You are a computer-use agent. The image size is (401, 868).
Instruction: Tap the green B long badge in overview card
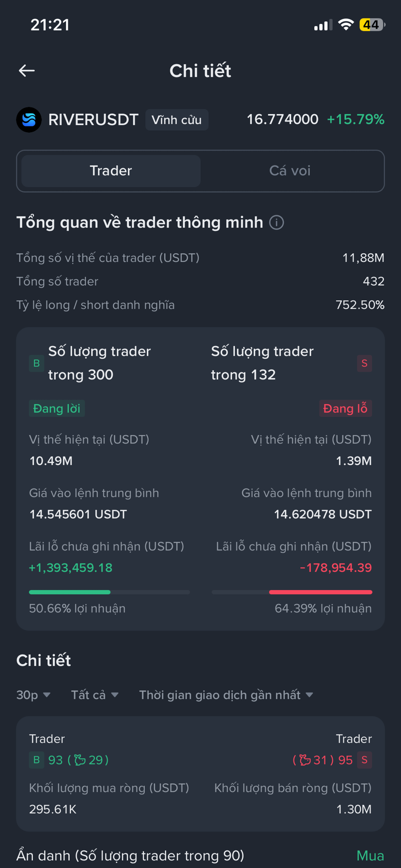pyautogui.click(x=36, y=363)
